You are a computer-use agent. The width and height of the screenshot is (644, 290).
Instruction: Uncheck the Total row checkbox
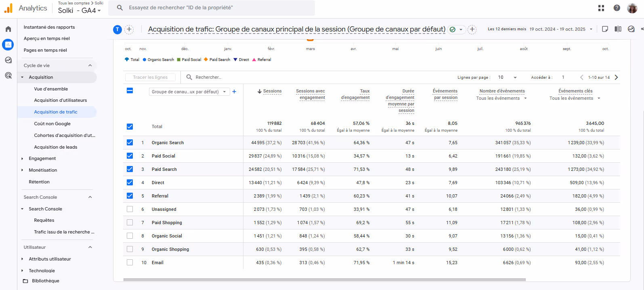tap(130, 126)
